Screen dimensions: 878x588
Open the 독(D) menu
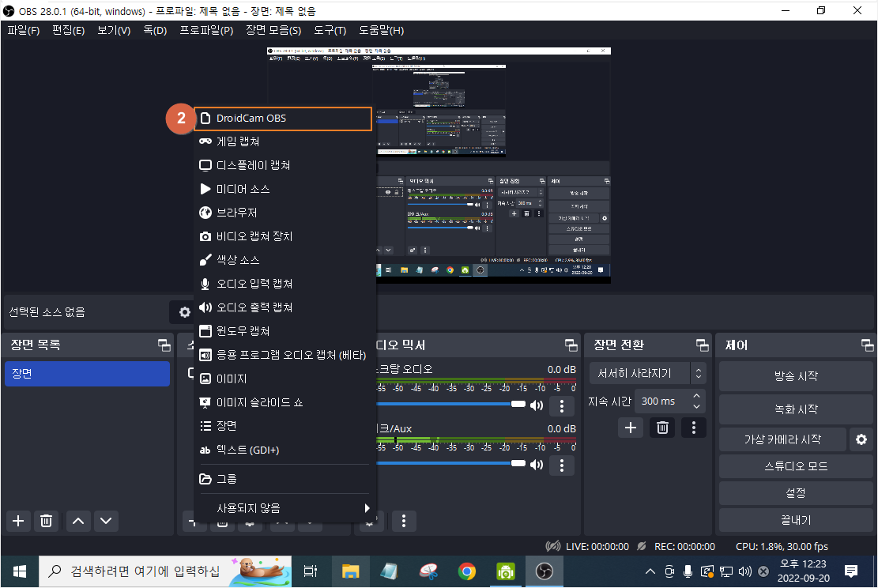point(155,30)
